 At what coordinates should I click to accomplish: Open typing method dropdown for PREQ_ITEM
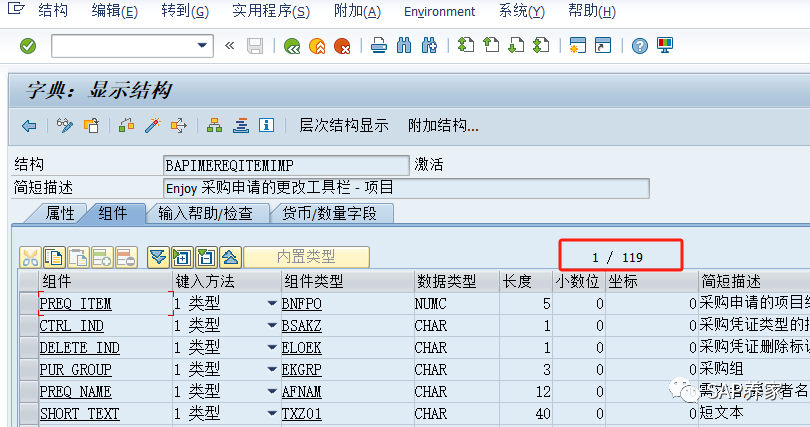click(272, 304)
